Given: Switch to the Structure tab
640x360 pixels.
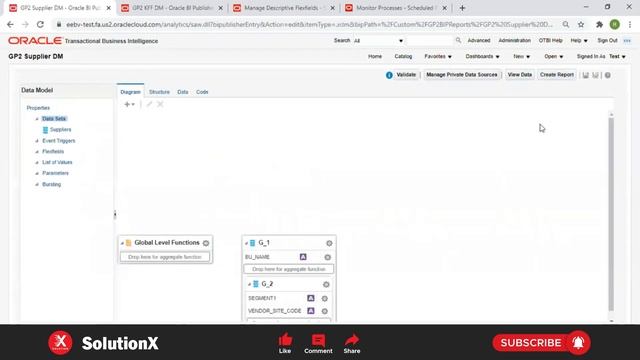Looking at the screenshot, I should tap(159, 92).
